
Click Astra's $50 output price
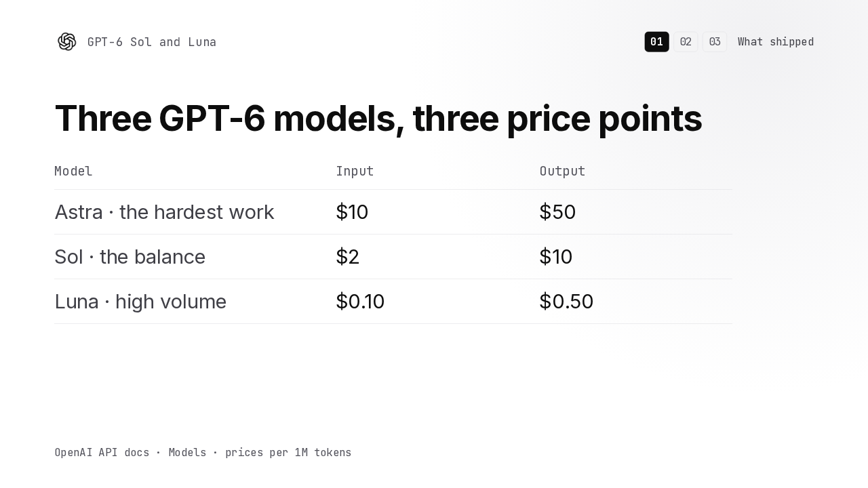[557, 212]
